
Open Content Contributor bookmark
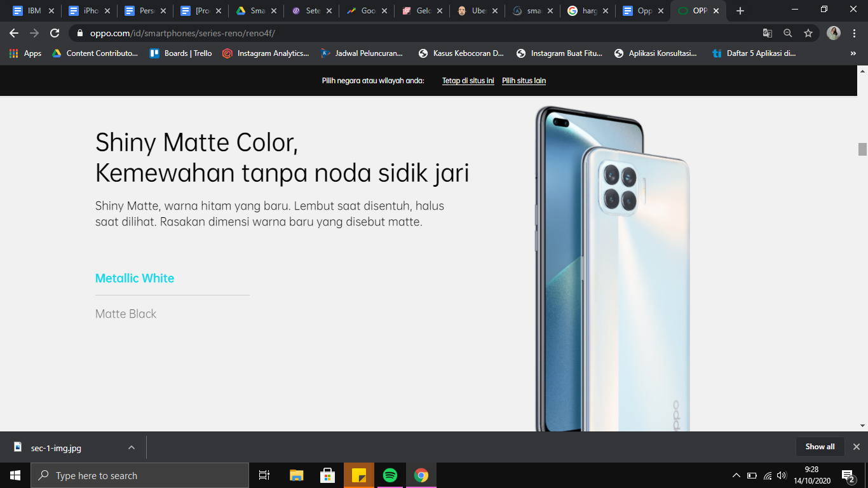point(95,53)
